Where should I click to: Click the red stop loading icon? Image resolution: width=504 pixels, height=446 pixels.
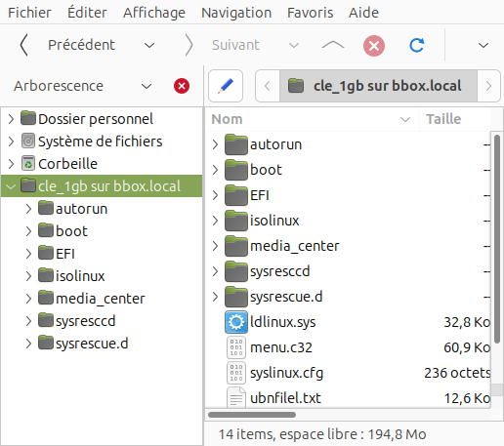tap(374, 46)
